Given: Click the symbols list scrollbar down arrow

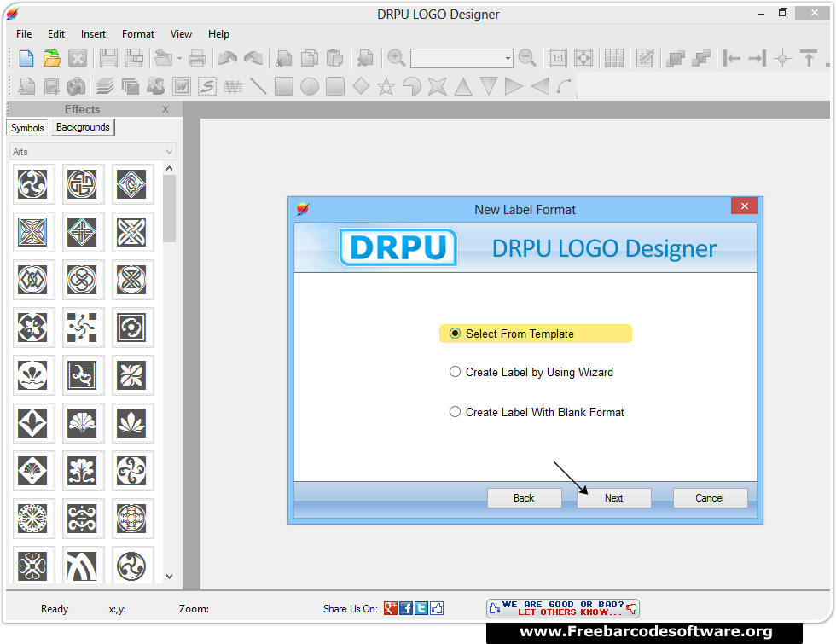Looking at the screenshot, I should tap(170, 577).
